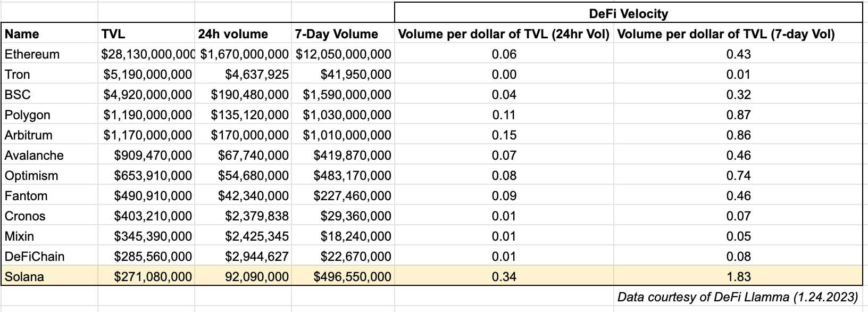Click Solana's 7-day velocity value 1.83

[738, 277]
